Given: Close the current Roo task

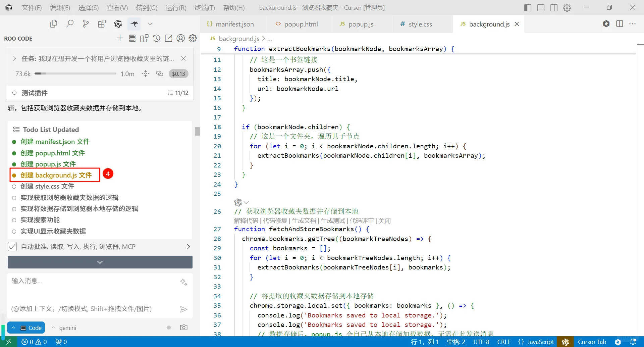Looking at the screenshot, I should [183, 58].
